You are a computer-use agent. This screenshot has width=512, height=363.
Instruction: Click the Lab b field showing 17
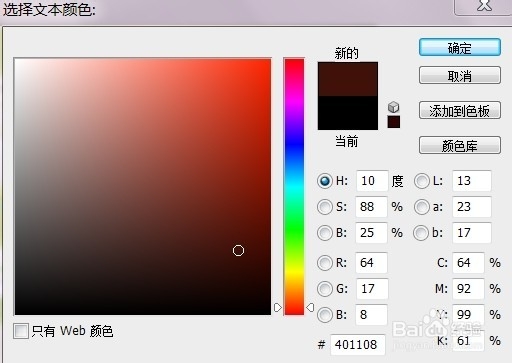472,233
